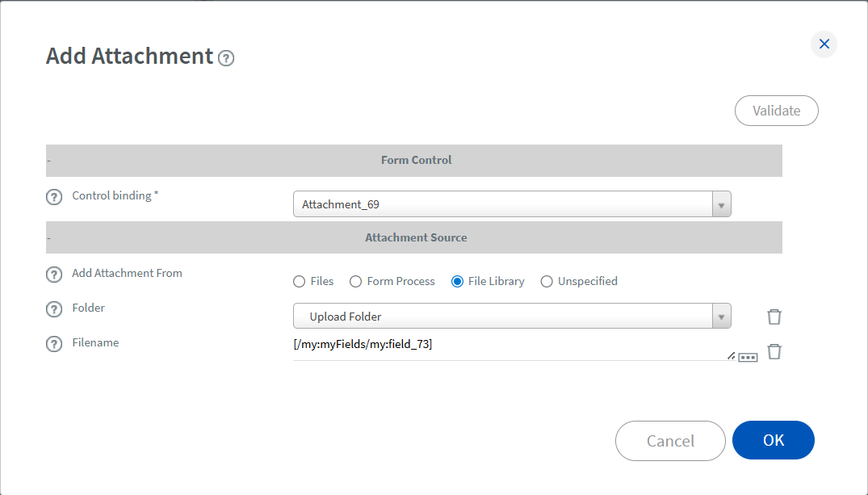This screenshot has height=495, width=868.
Task: Close the Add Attachment dialog
Action: (x=824, y=44)
